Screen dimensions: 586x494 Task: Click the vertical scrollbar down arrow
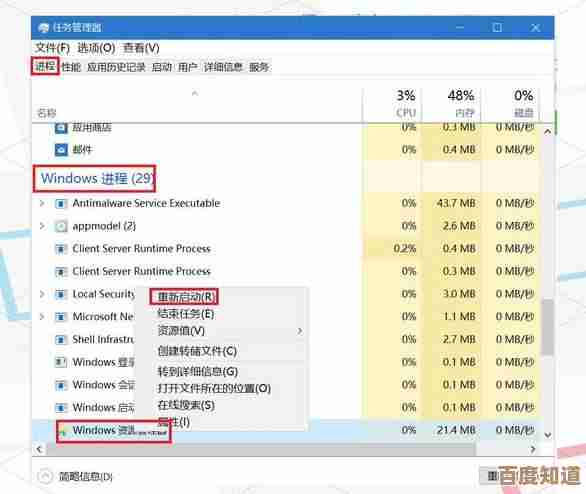pyautogui.click(x=548, y=435)
